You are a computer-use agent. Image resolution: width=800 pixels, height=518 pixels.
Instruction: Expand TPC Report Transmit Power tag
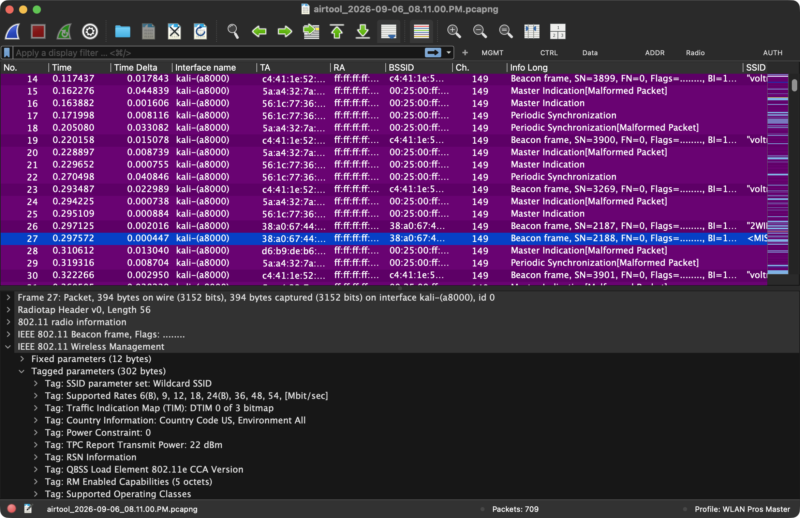(36, 445)
